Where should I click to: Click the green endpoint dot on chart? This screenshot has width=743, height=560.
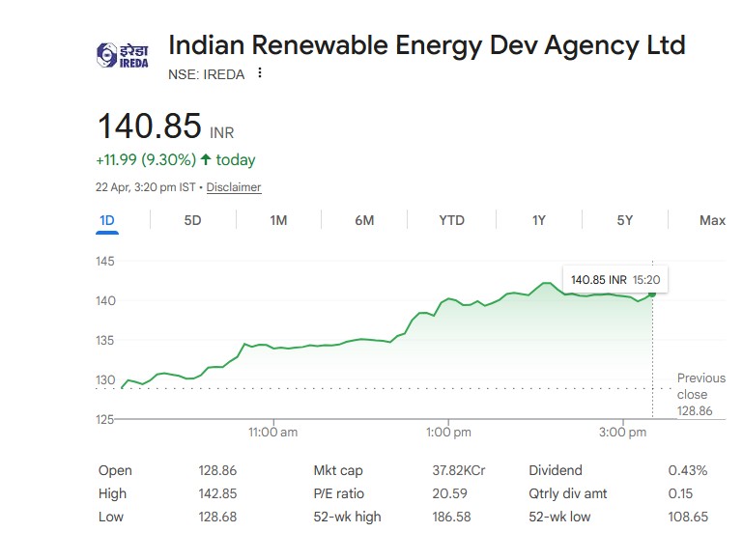click(x=652, y=293)
